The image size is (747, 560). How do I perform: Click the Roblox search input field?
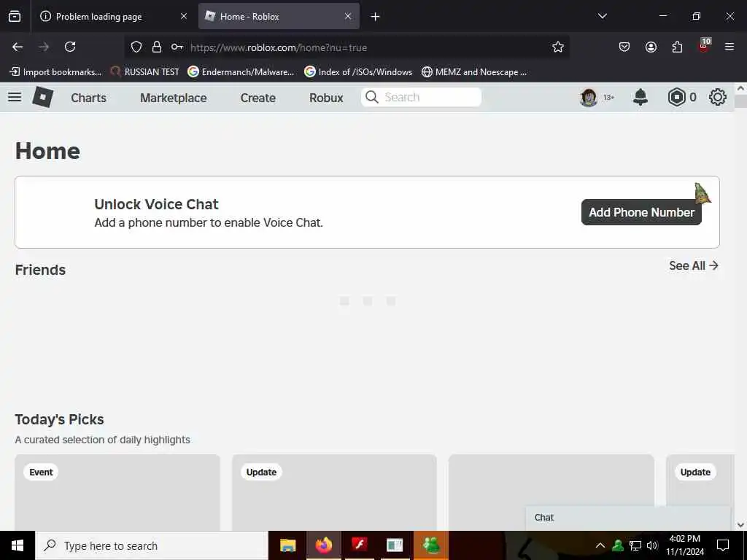coord(421,97)
